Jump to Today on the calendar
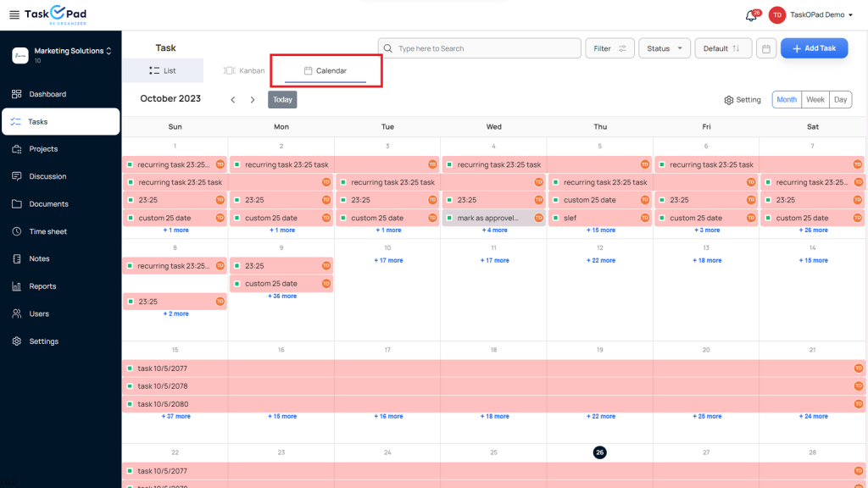Image resolution: width=868 pixels, height=488 pixels. (x=282, y=99)
